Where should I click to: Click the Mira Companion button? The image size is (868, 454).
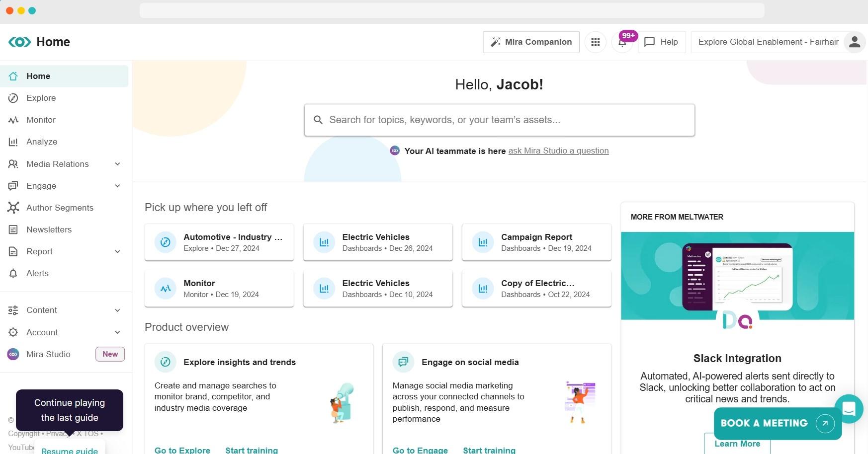point(531,42)
